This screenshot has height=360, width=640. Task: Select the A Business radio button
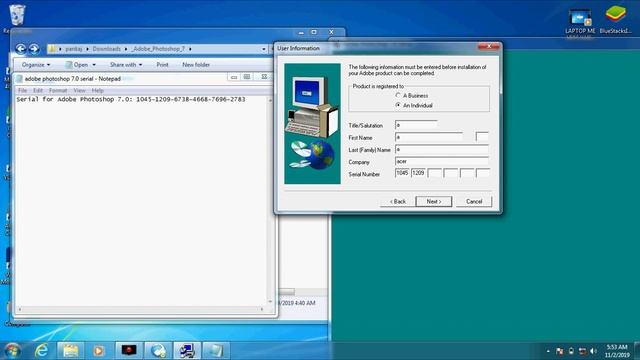[x=398, y=95]
